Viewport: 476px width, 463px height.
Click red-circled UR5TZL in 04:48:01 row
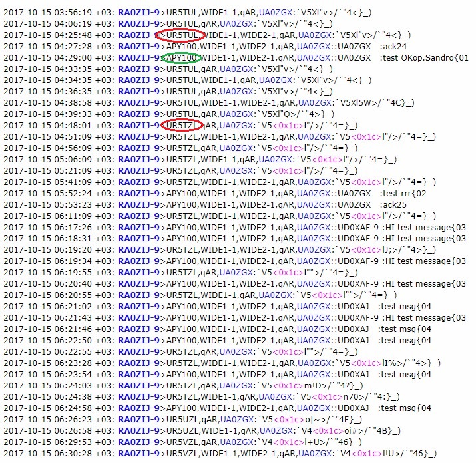182,124
